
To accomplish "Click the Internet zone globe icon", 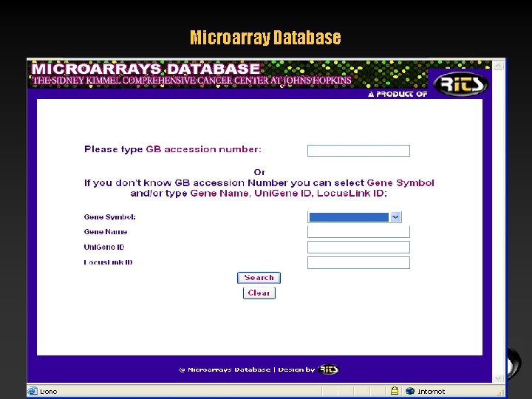I will [x=410, y=391].
